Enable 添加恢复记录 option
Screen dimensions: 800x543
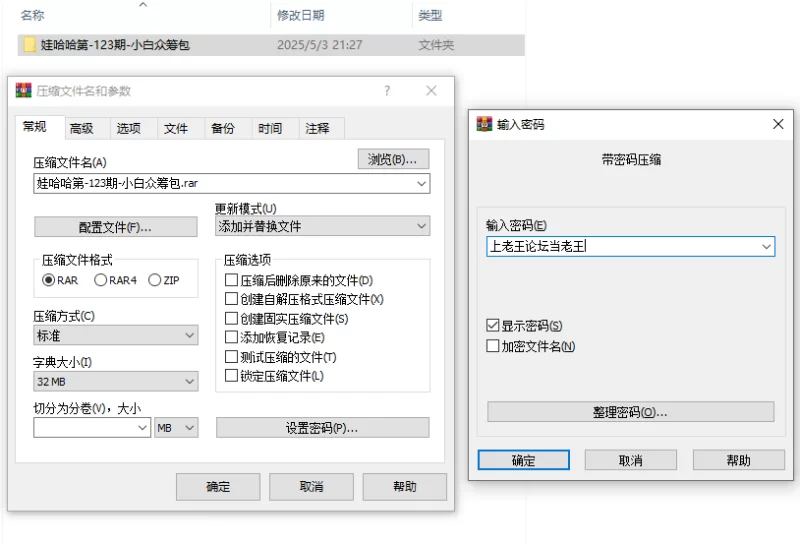(x=231, y=337)
